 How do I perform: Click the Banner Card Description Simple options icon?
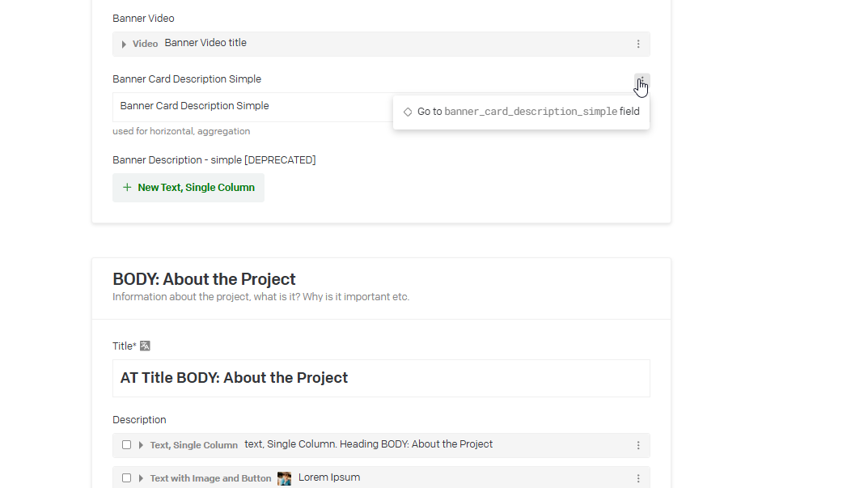click(641, 81)
